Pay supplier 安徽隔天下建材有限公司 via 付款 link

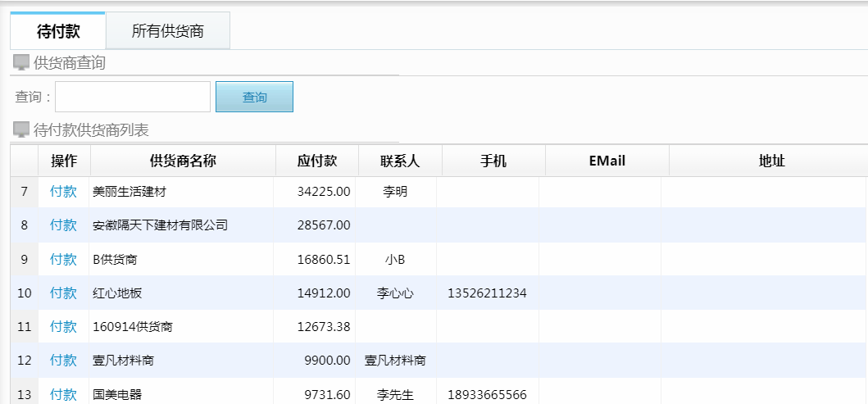pos(63,225)
